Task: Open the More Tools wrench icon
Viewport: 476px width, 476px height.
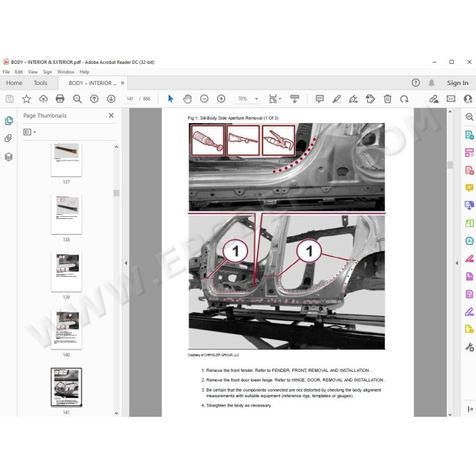Action: (469, 347)
